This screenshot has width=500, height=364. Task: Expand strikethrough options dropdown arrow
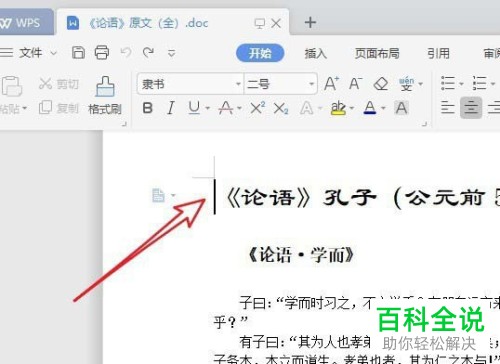click(239, 108)
